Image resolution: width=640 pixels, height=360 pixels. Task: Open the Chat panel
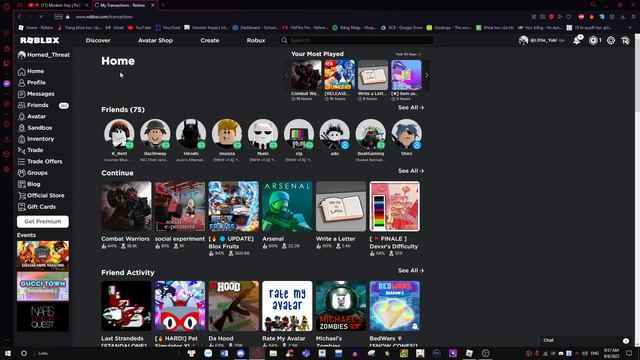[x=586, y=340]
